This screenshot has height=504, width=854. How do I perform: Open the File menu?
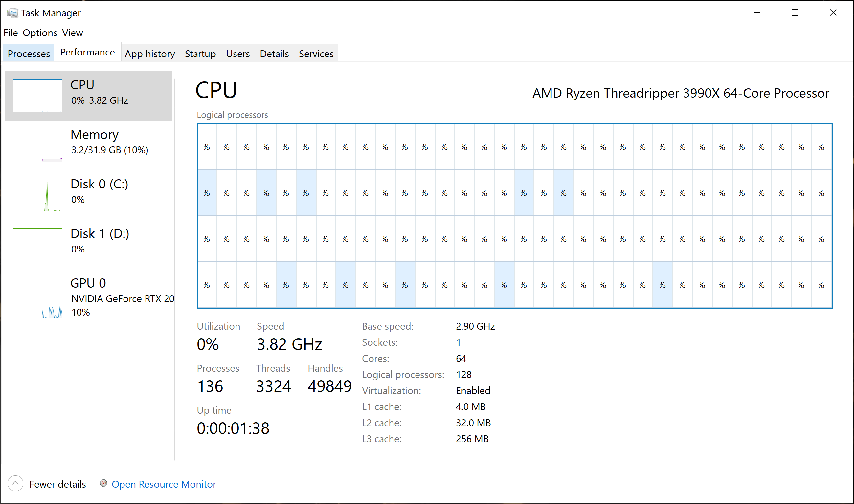(x=11, y=33)
